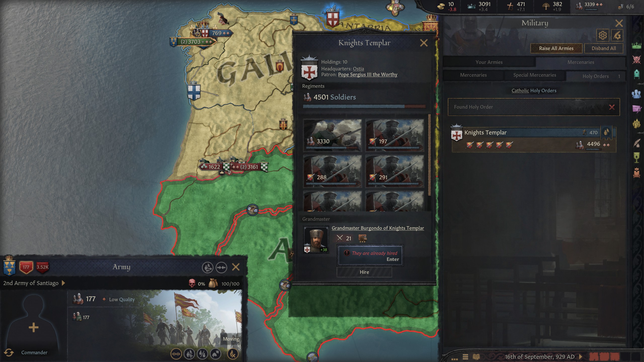The width and height of the screenshot is (644, 362).
Task: Expand the Found Holy Order bar
Action: point(534,107)
